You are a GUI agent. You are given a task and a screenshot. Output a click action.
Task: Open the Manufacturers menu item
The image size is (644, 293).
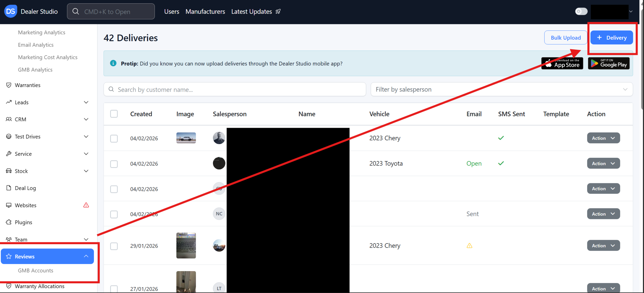205,11
